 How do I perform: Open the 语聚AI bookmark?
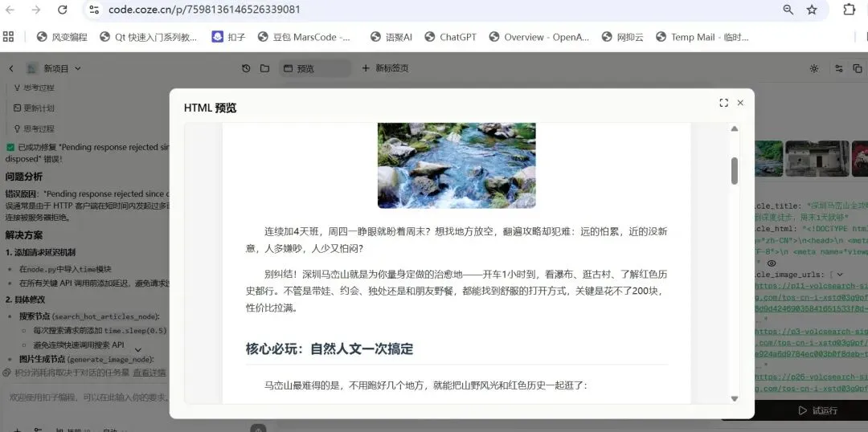[x=391, y=37]
